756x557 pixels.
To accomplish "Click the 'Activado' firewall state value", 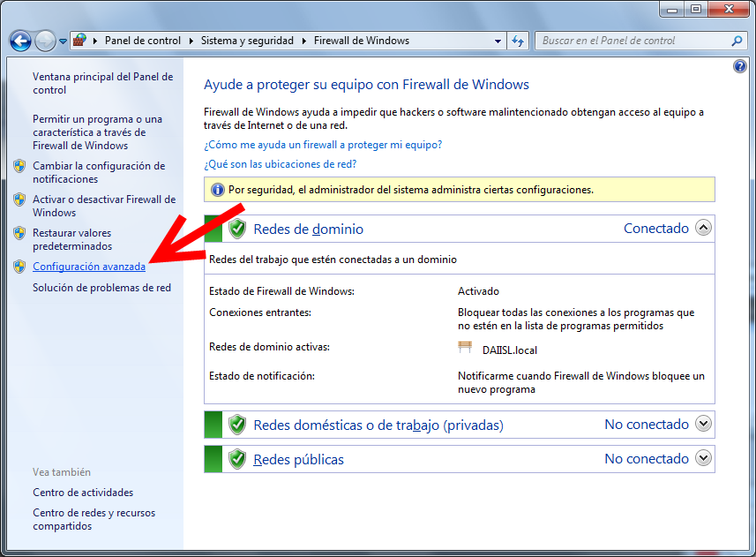I will (x=478, y=291).
